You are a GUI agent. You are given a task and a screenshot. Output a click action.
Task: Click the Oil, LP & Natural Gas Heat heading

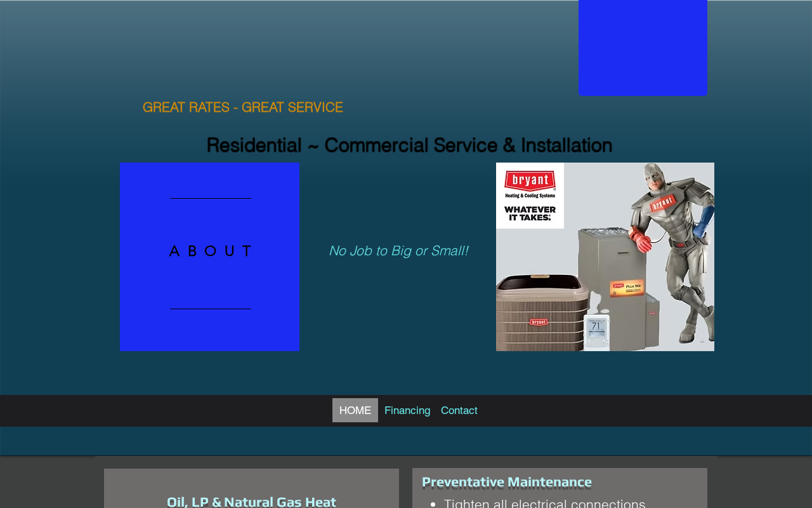click(251, 502)
